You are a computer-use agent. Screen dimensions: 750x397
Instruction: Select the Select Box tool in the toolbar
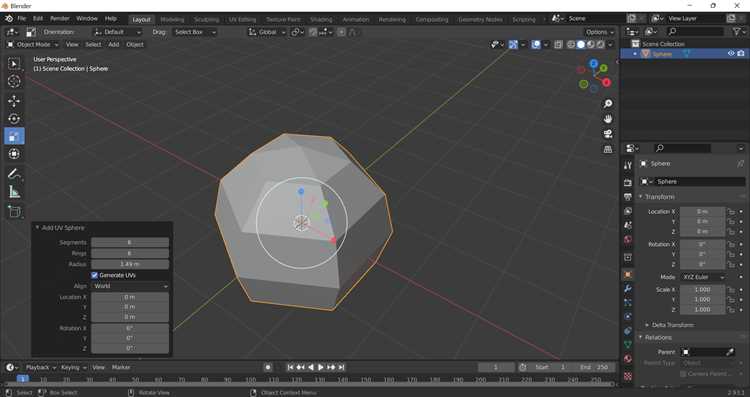14,64
